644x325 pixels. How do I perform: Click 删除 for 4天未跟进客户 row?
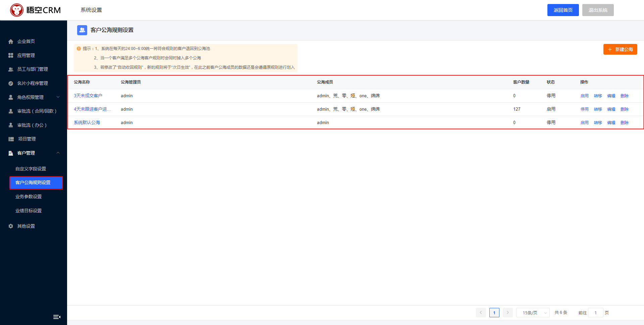(x=625, y=109)
